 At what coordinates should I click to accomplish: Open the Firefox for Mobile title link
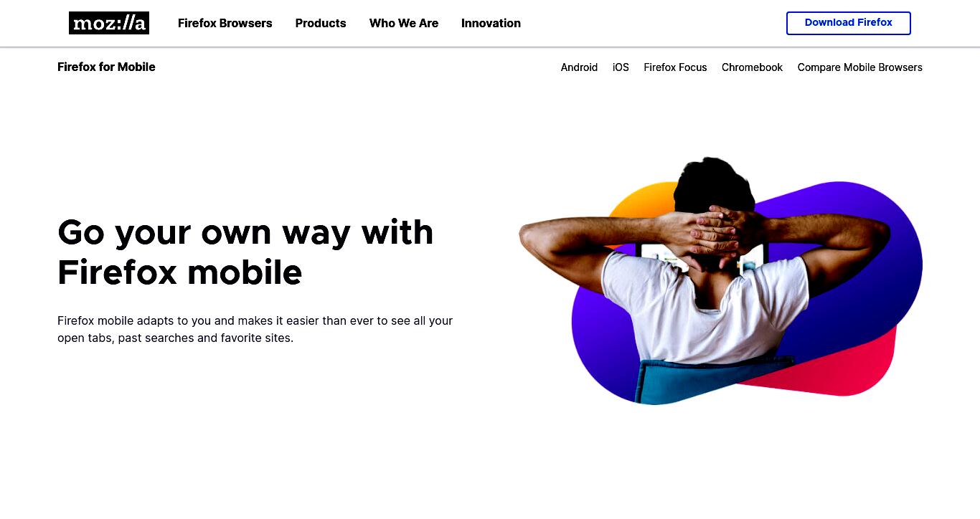coord(106,67)
